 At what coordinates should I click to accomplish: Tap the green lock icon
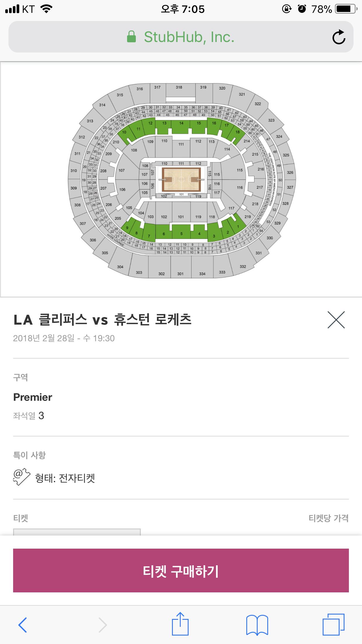(131, 37)
